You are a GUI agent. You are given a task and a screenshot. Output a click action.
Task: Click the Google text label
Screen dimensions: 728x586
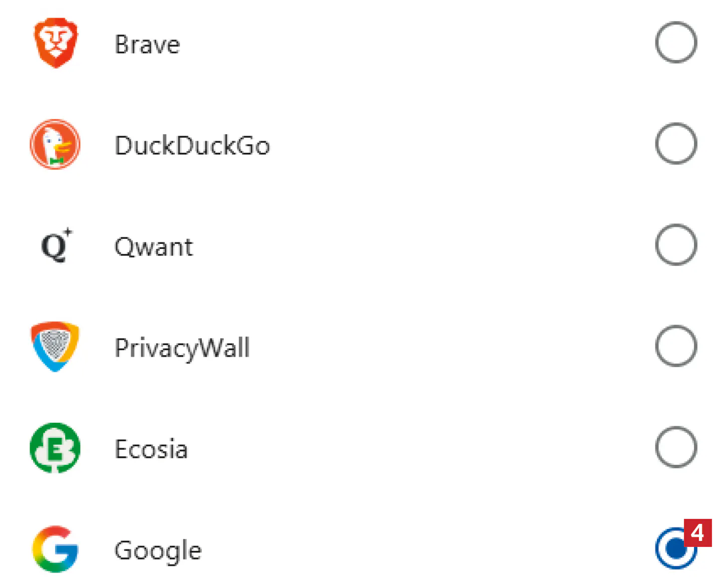click(x=158, y=550)
